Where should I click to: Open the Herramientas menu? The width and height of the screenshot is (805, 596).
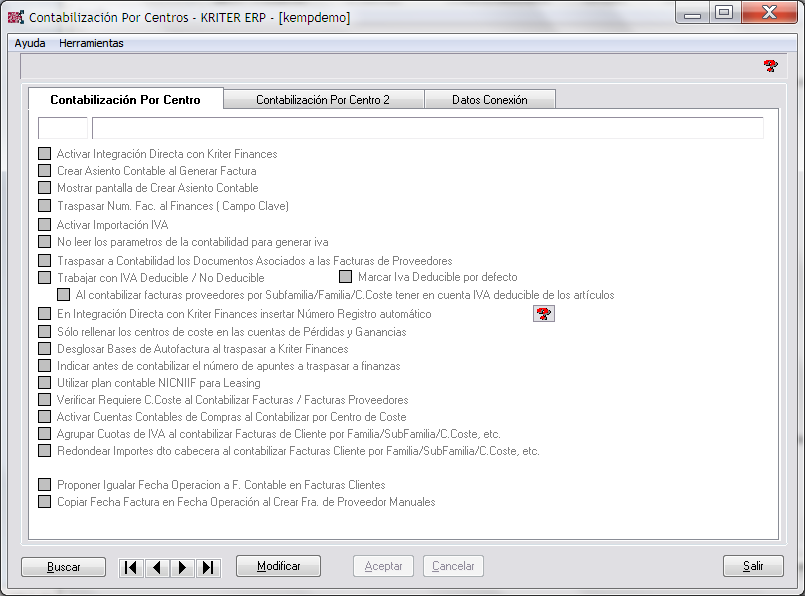pyautogui.click(x=91, y=43)
